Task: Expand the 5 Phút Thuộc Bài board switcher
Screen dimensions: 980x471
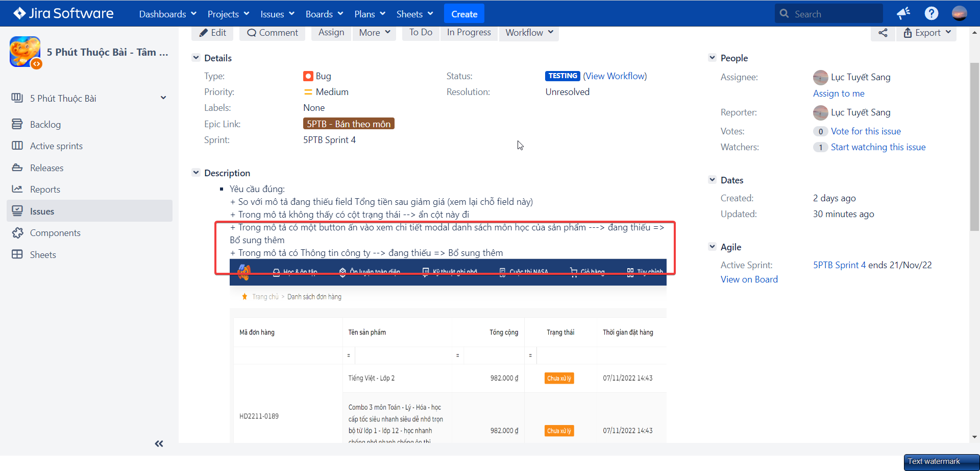Action: pyautogui.click(x=163, y=98)
